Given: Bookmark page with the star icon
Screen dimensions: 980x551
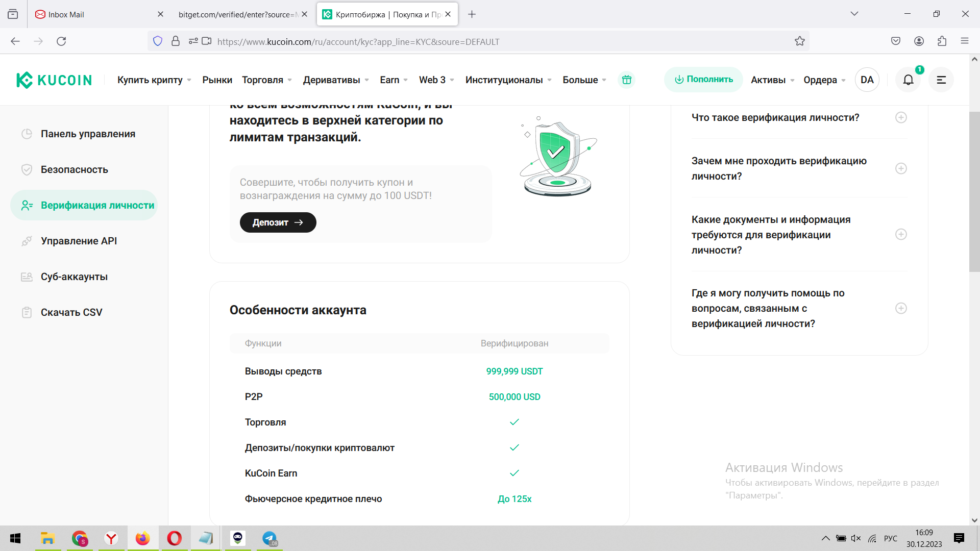Looking at the screenshot, I should [799, 41].
